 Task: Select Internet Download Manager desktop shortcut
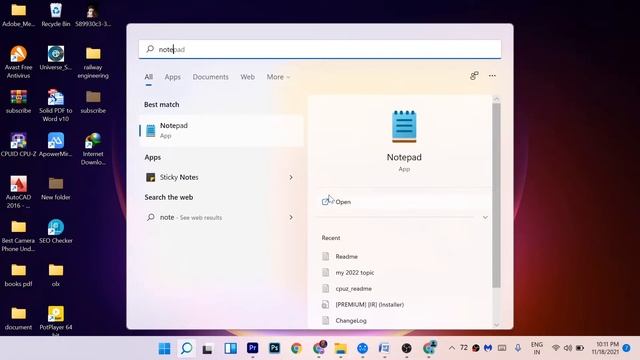click(x=93, y=149)
